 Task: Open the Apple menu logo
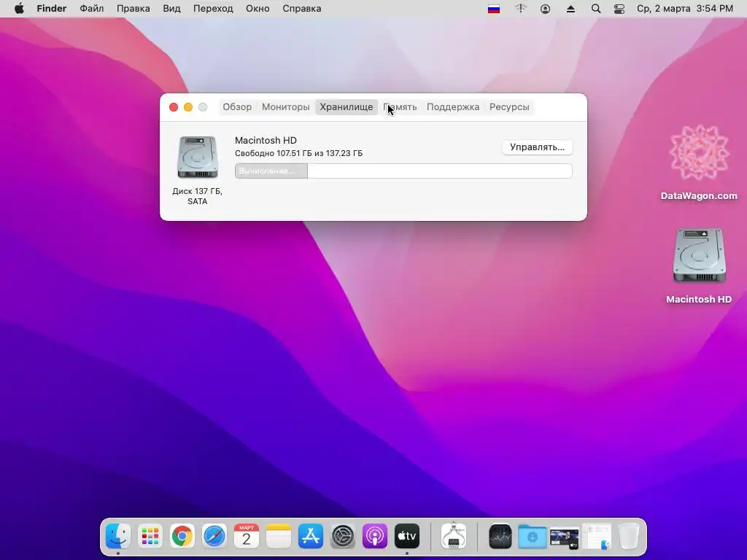click(x=19, y=9)
